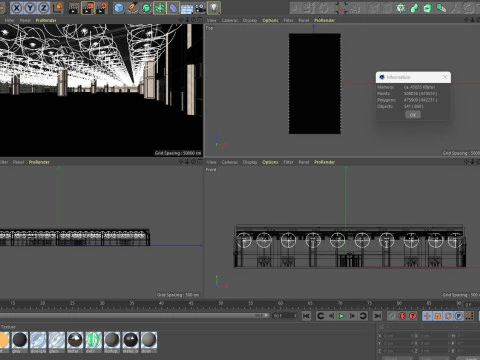The width and height of the screenshot is (480, 360).
Task: Step back one frame
Action: pos(331,316)
